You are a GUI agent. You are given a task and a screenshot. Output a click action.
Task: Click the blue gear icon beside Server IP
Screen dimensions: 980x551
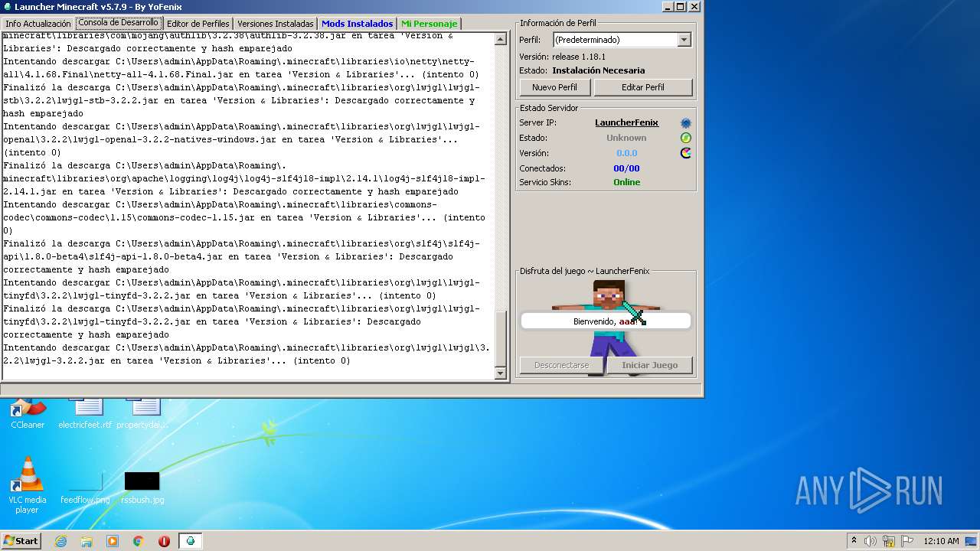click(x=685, y=122)
